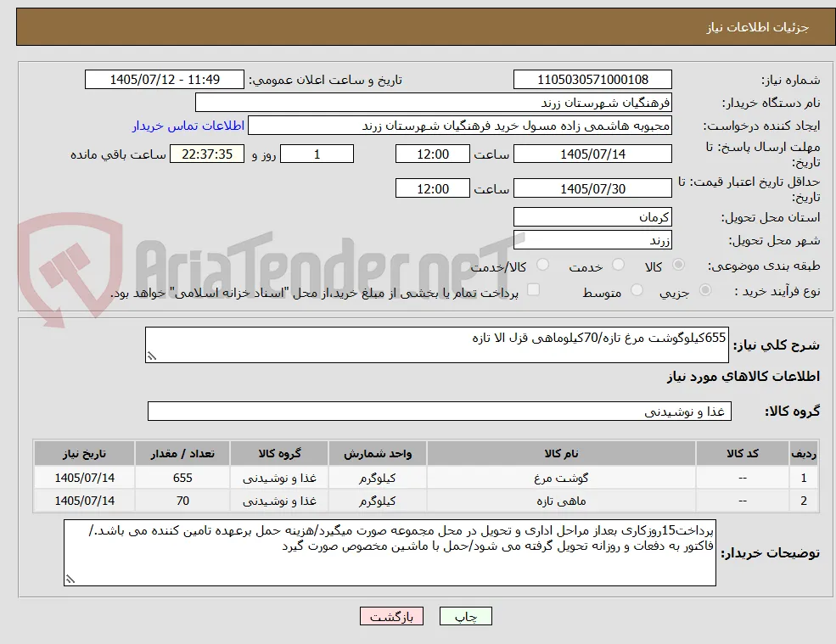The image size is (836, 644).
Task: Click the quantity cell 655
Action: [x=182, y=478]
